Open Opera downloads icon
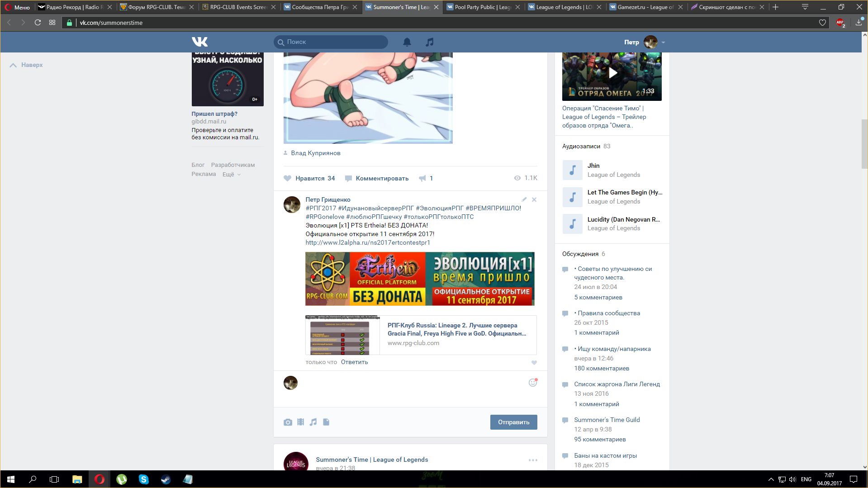The image size is (868, 488). pyautogui.click(x=859, y=23)
